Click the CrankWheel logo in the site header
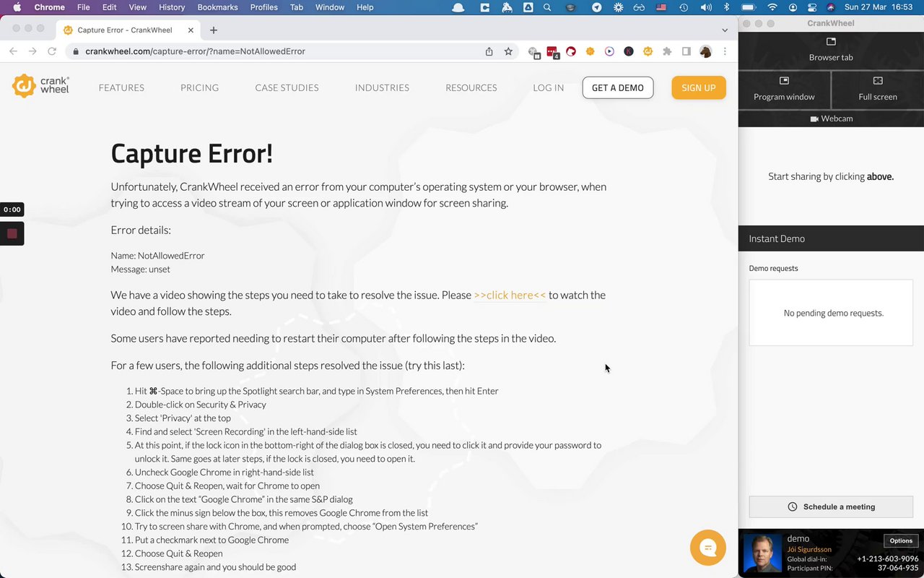 41,86
